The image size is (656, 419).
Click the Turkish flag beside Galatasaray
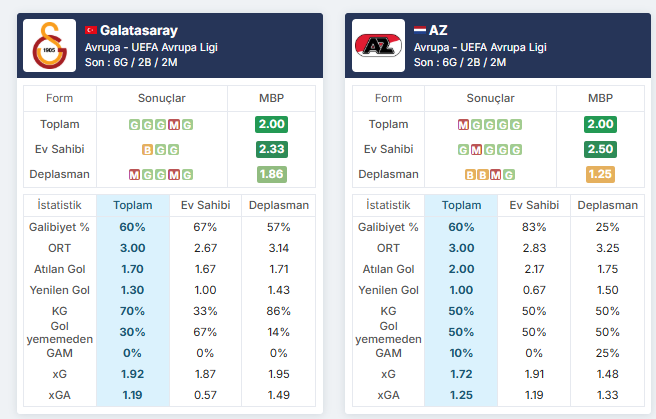tap(91, 31)
